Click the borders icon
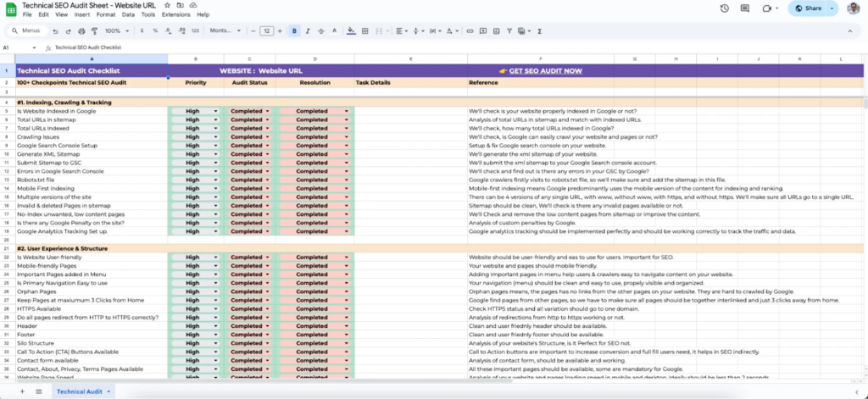The width and height of the screenshot is (868, 399). 365,30
